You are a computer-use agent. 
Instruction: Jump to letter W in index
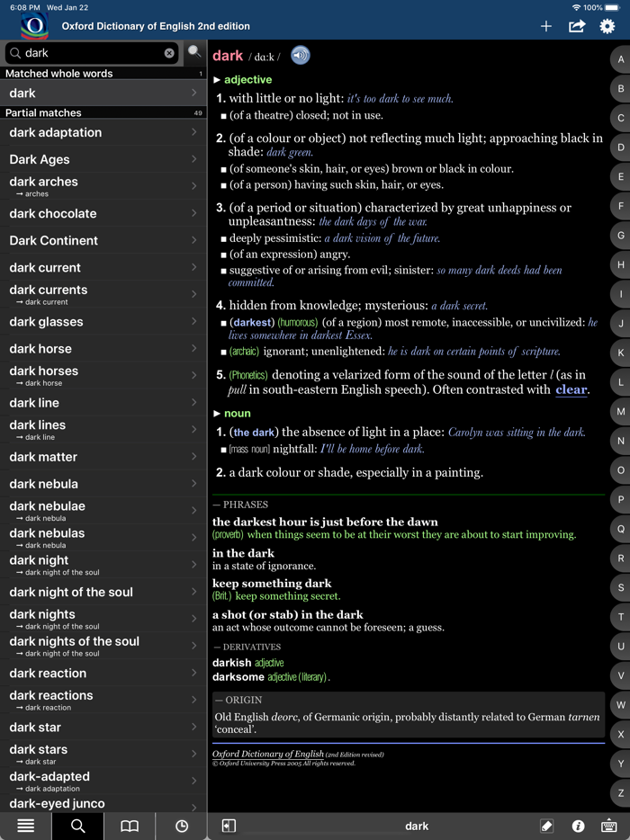click(621, 704)
